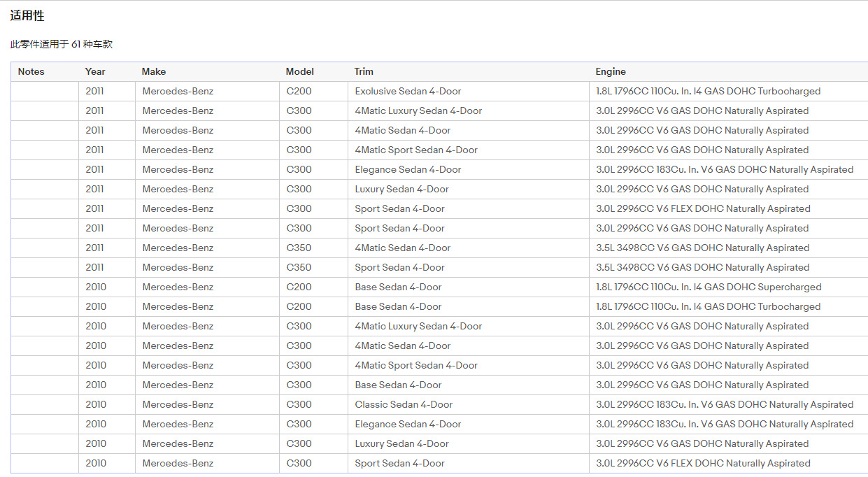Select the 2010 'Luxury Sedan 4-Door' trim
The width and height of the screenshot is (868, 477).
(401, 443)
